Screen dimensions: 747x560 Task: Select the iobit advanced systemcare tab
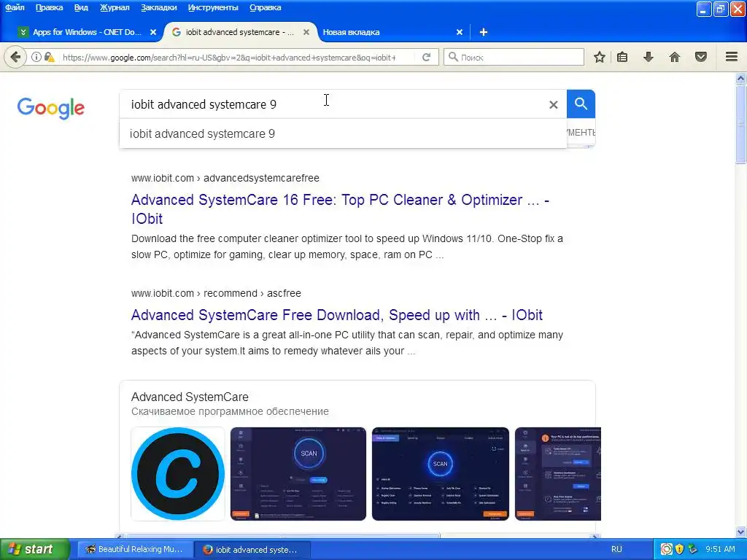tap(239, 32)
